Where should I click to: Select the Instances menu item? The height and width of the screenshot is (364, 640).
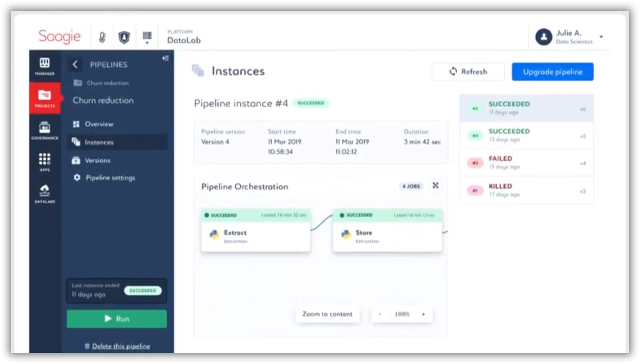(x=117, y=142)
